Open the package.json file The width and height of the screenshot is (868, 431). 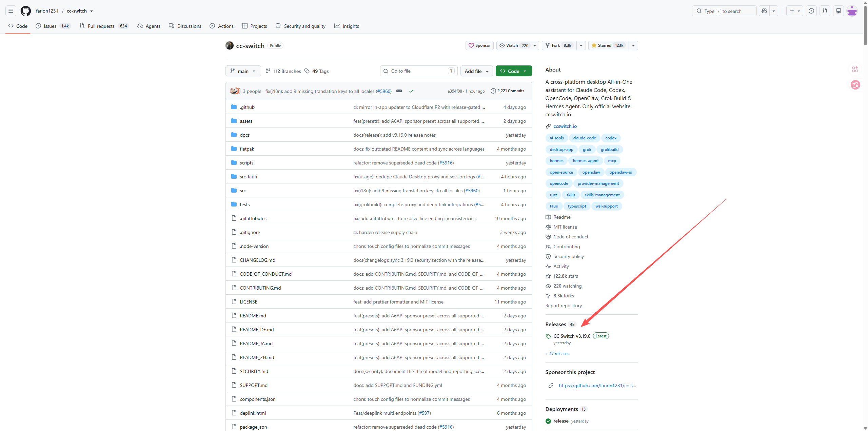[253, 427]
